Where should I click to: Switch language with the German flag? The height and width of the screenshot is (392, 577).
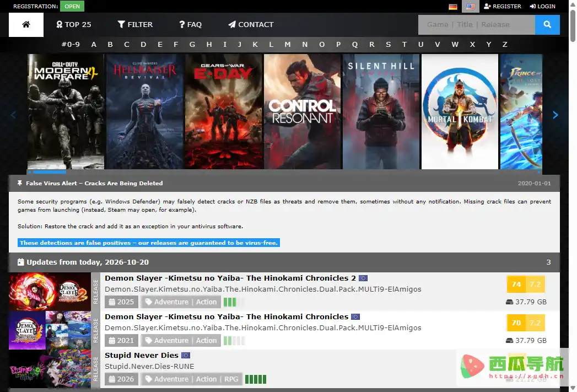click(453, 6)
